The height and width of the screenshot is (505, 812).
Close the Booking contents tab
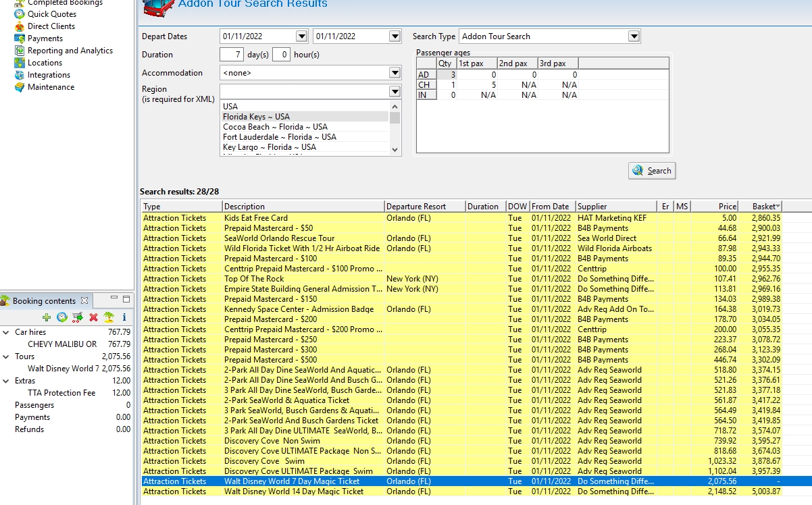pyautogui.click(x=84, y=301)
